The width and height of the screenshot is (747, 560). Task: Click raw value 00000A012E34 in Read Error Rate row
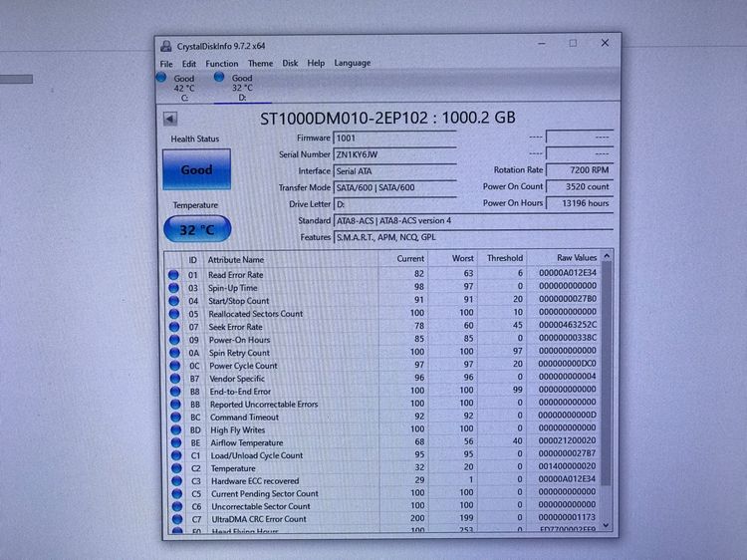pos(568,273)
